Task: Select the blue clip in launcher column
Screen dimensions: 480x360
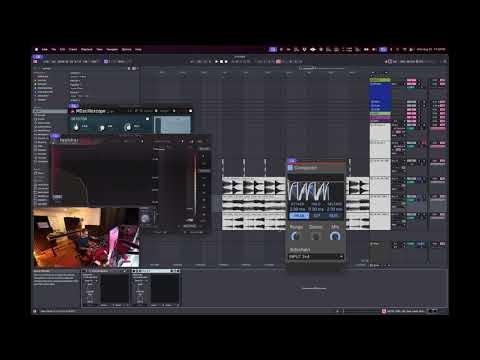Action: pyautogui.click(x=380, y=97)
